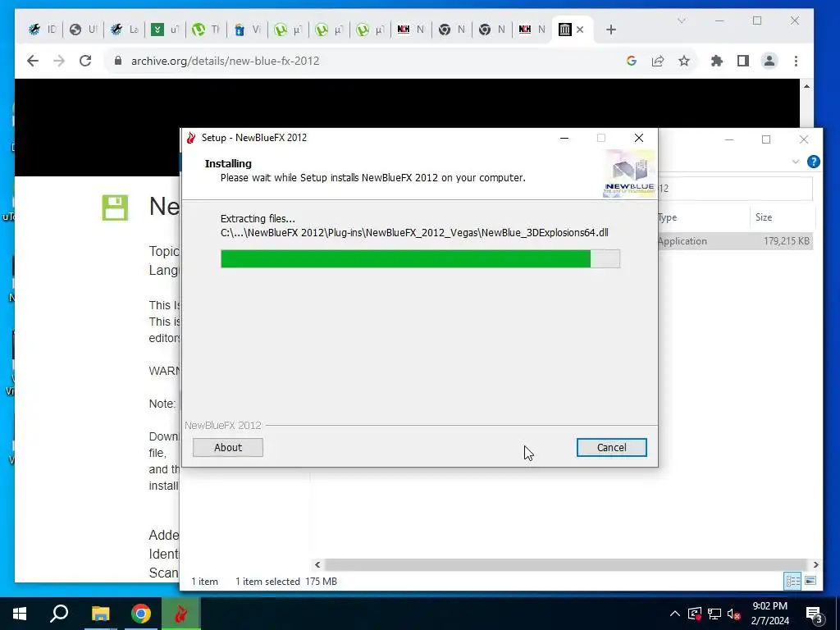Click Chrome's scroll up arrow
This screenshot has height=630, width=840.
pyautogui.click(x=806, y=85)
